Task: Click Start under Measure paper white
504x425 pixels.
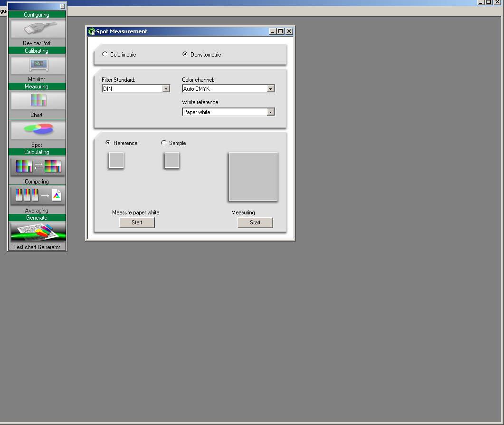Action: point(137,222)
